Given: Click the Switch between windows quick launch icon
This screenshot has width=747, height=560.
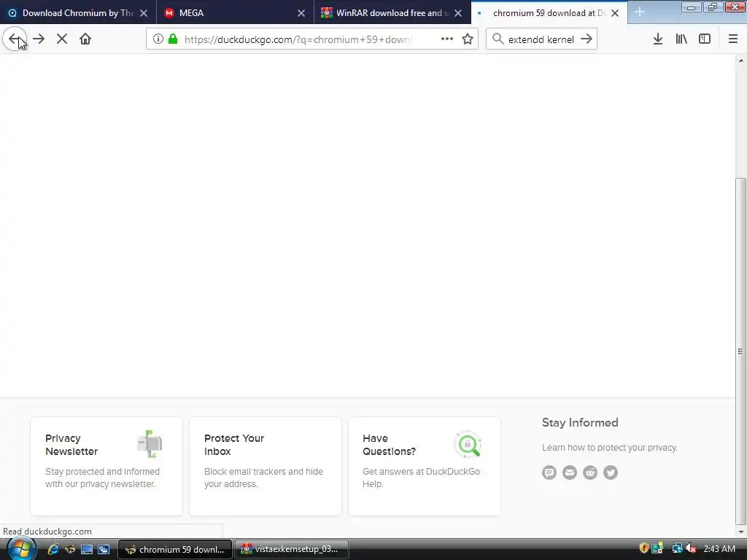Looking at the screenshot, I should [104, 549].
